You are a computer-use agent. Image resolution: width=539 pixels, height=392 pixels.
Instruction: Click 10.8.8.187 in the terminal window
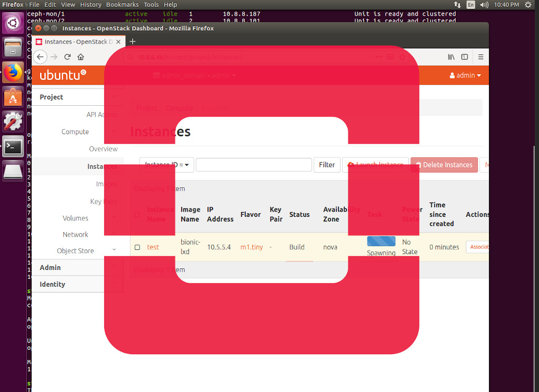pos(241,14)
